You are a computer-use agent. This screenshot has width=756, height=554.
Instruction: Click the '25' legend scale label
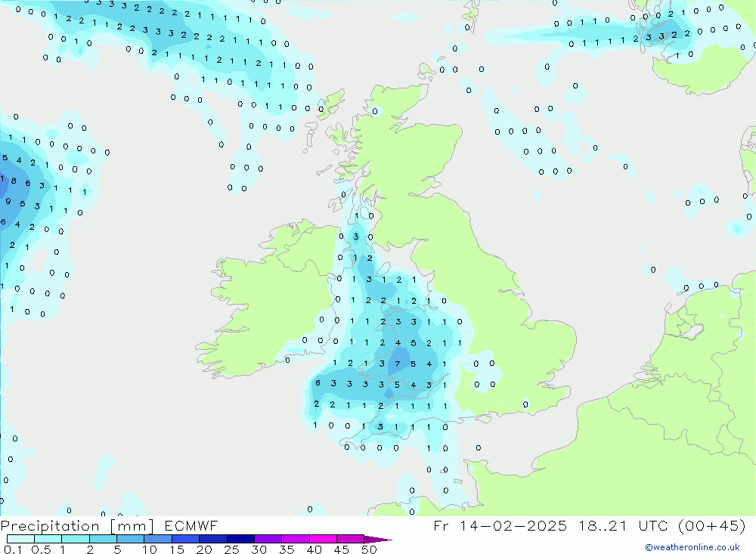232,549
